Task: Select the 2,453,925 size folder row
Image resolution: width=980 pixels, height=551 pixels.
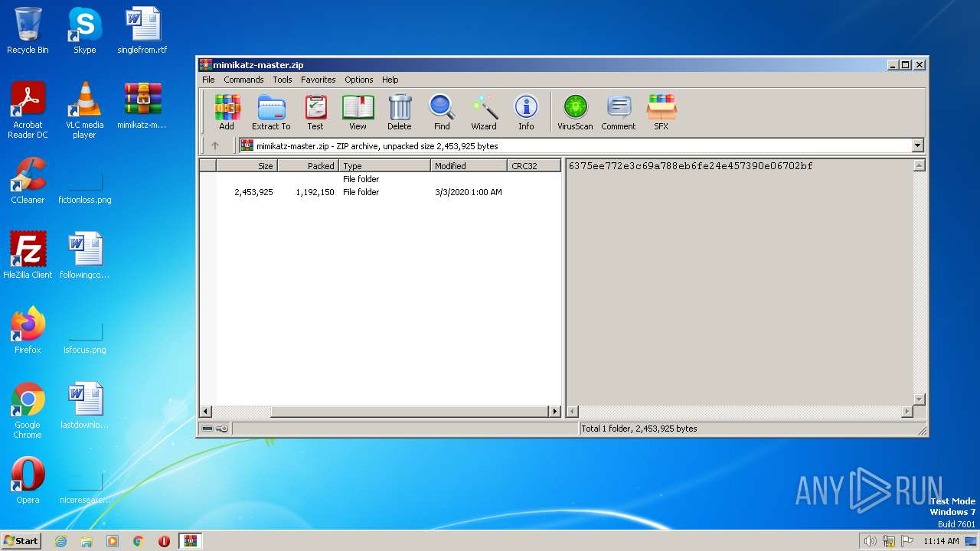Action: pos(381,192)
